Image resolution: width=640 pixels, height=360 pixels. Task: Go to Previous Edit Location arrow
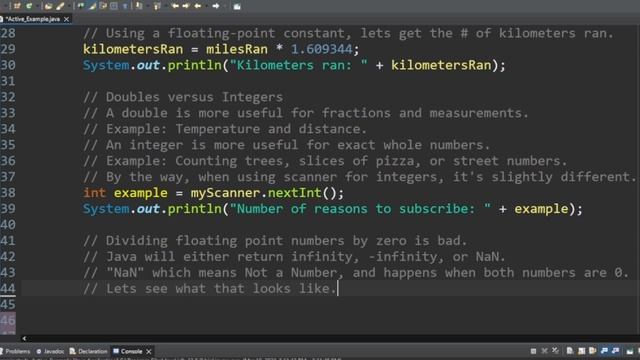[175, 6]
